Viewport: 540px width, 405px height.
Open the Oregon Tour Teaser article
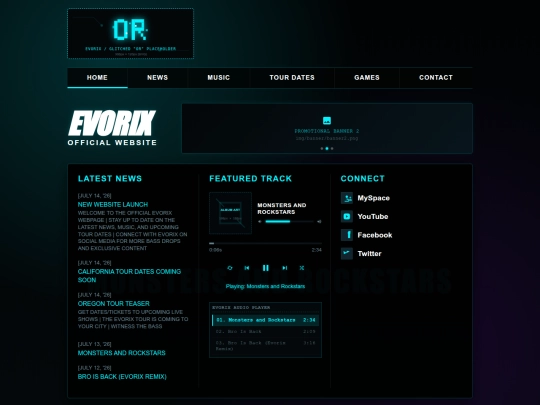[114, 303]
